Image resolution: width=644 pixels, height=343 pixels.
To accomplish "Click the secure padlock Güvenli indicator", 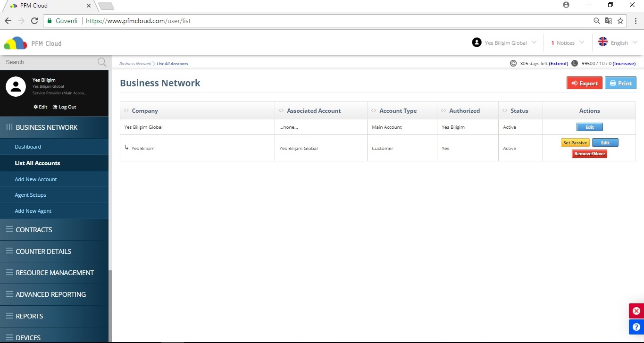I will [62, 21].
